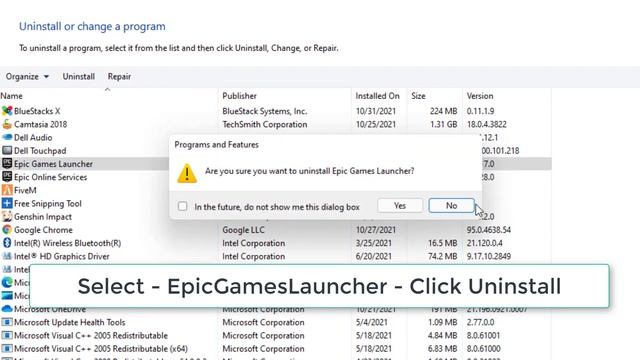Viewport: 640px width, 360px height.
Task: Click publisher 'BlueStack Systems, Inc.'
Action: (x=264, y=111)
